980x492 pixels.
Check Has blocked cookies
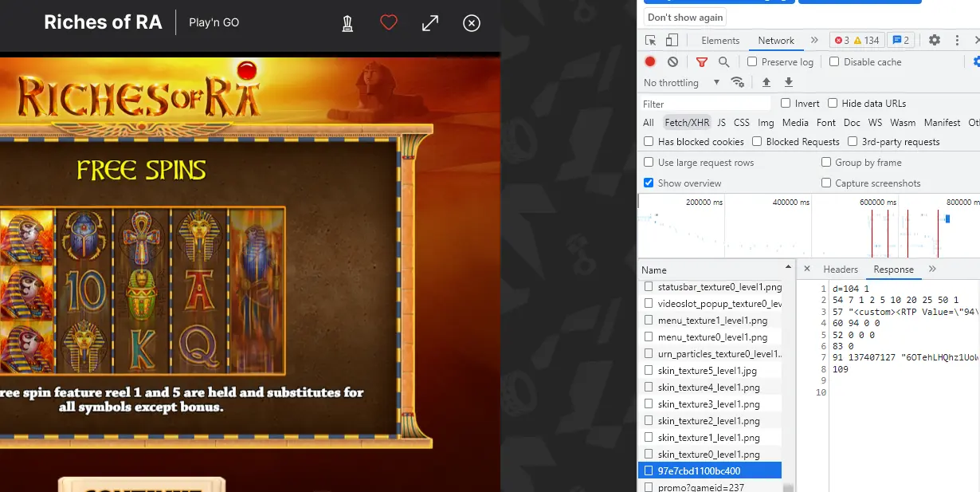coord(649,141)
